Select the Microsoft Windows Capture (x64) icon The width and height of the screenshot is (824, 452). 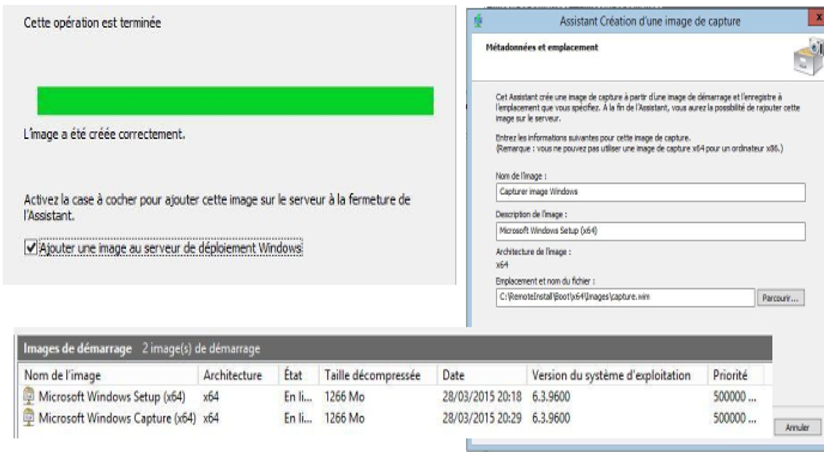(x=29, y=418)
